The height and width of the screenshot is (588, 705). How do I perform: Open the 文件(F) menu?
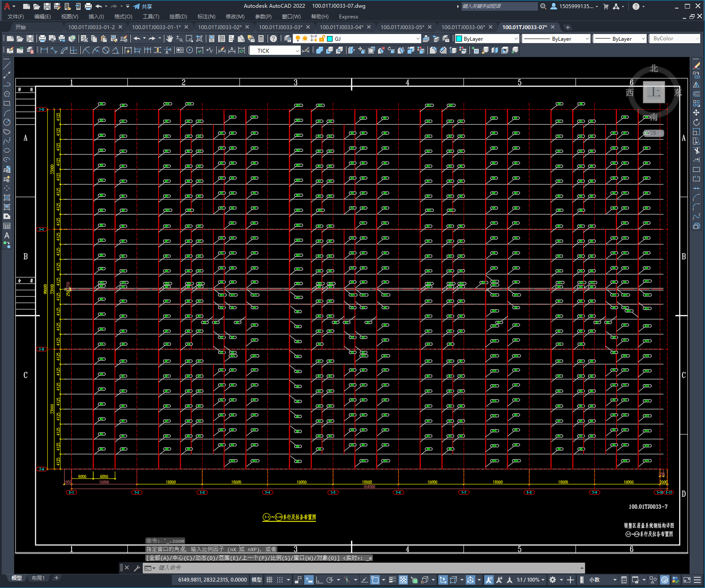pos(16,17)
